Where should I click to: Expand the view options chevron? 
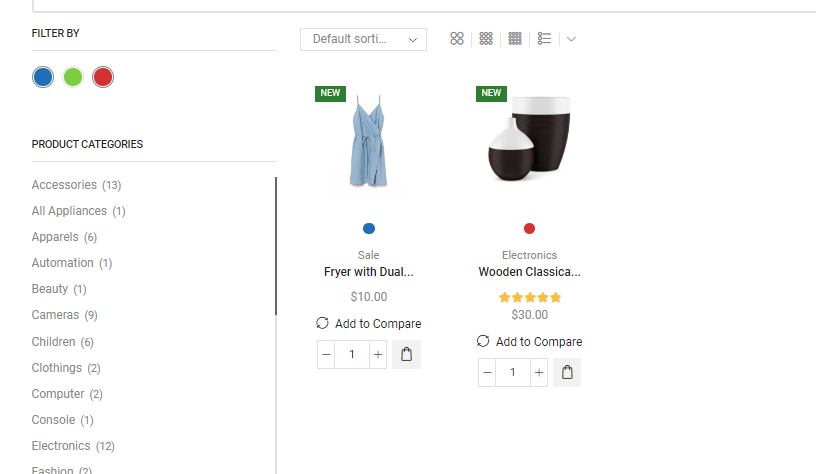571,40
